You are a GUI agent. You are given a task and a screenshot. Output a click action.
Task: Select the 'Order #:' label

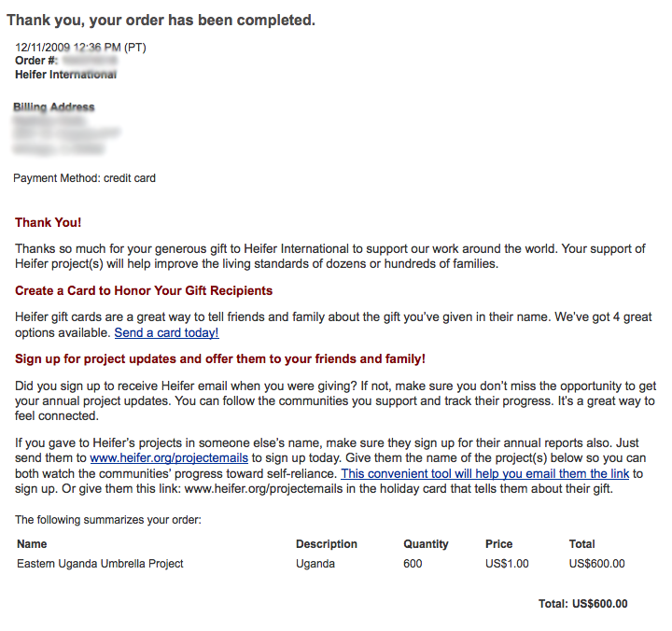[36, 61]
